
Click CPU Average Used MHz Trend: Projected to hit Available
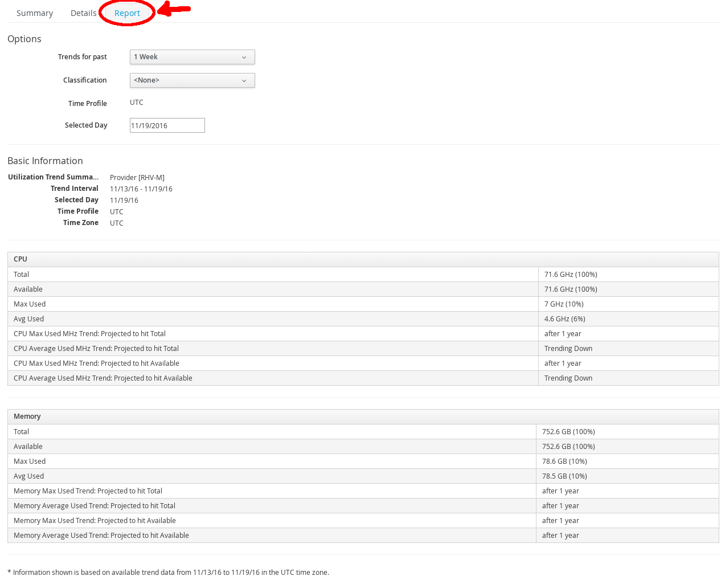(x=103, y=378)
